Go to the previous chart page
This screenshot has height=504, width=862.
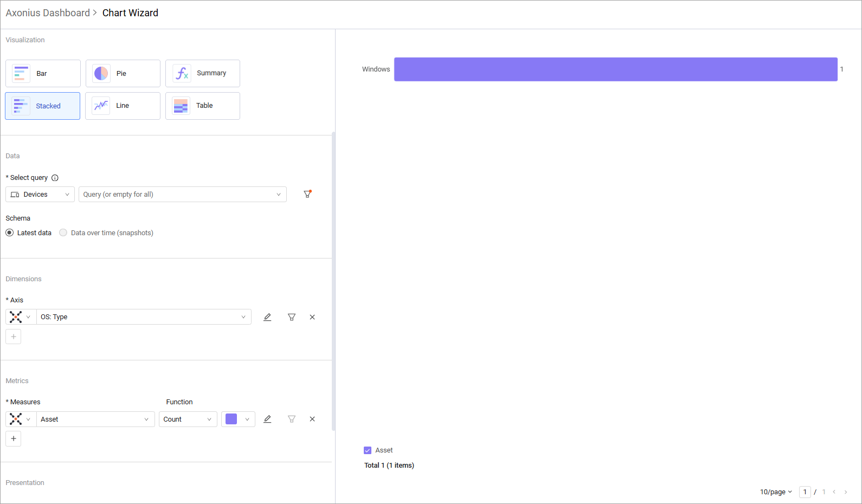pos(834,492)
